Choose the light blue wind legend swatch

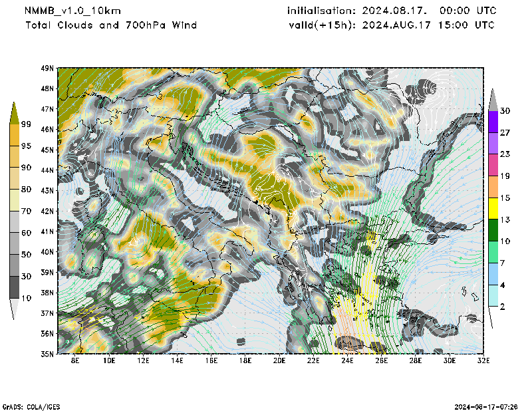(493, 274)
